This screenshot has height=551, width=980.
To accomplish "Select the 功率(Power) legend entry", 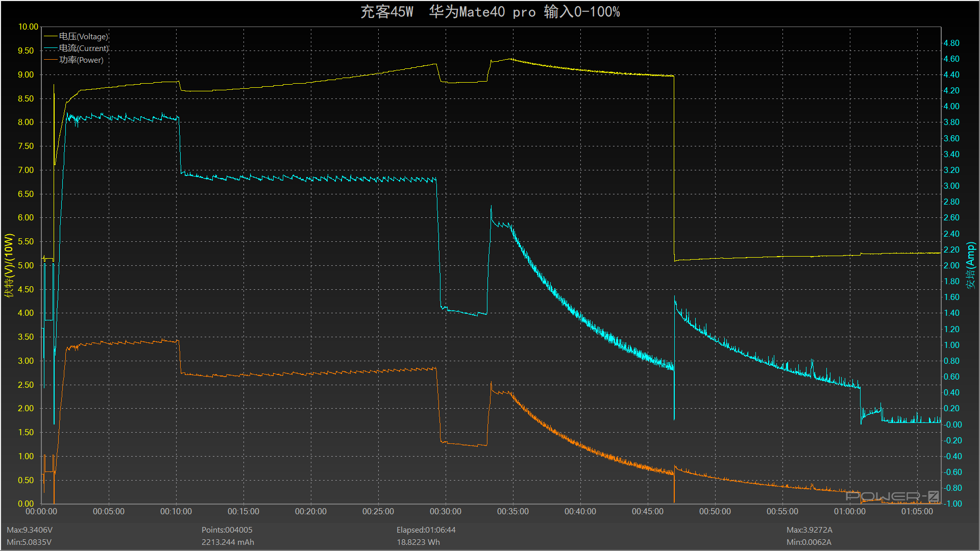I will pos(81,60).
